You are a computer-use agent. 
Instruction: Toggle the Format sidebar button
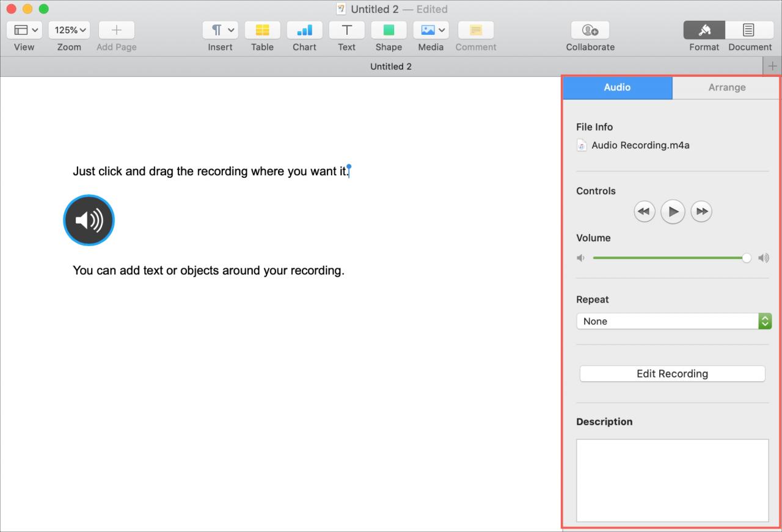coord(704,30)
